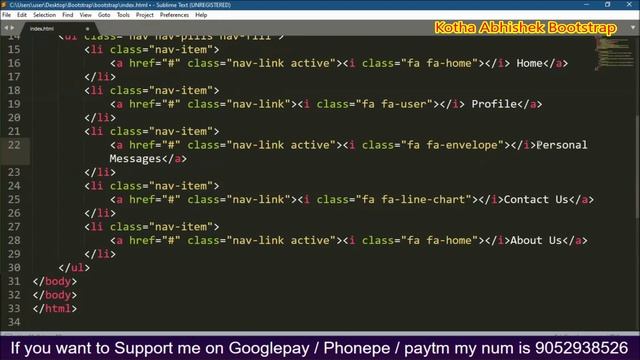Screen dimensions: 640x360
Task: Click closing body tag on line 32
Action: [x=55, y=295]
